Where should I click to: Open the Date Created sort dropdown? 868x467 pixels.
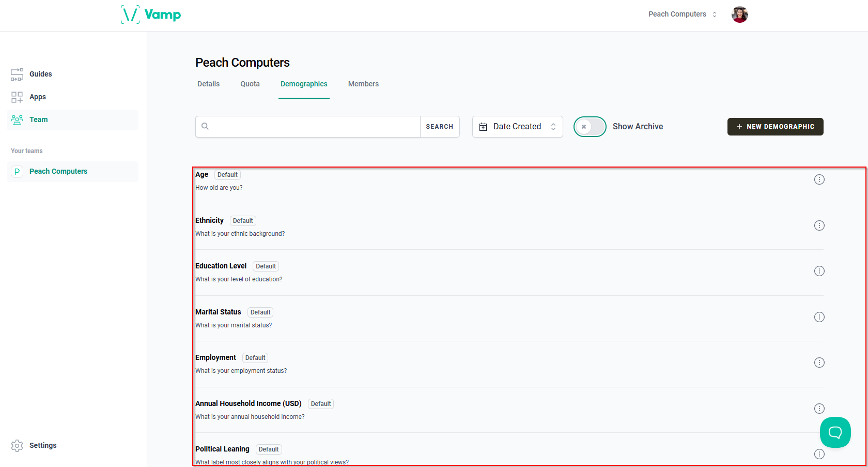[x=517, y=126]
